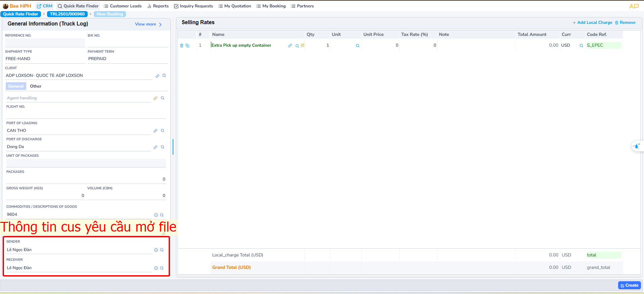Open the floating water-drop assistant widget
The image size is (644, 294).
click(x=637, y=146)
